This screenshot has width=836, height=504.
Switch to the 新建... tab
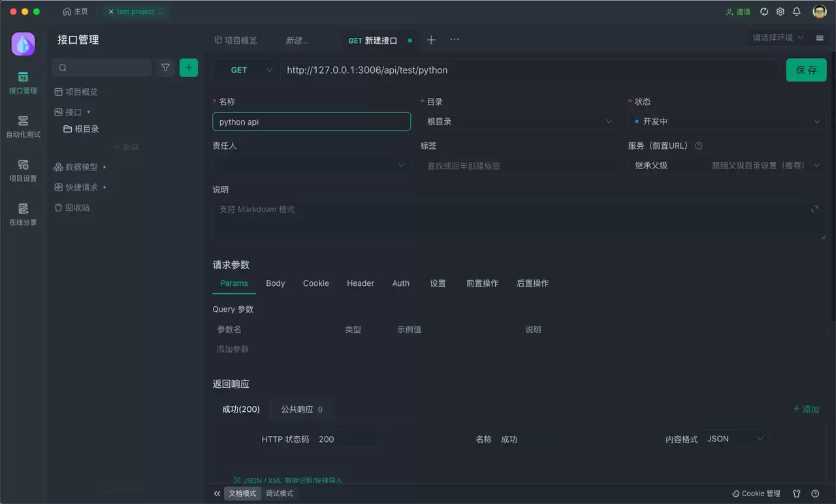297,40
